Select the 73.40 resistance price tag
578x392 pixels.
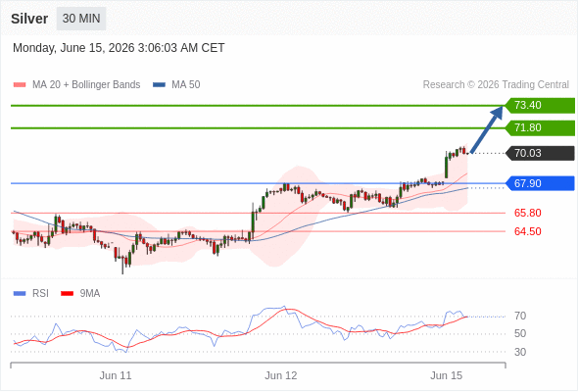540,106
